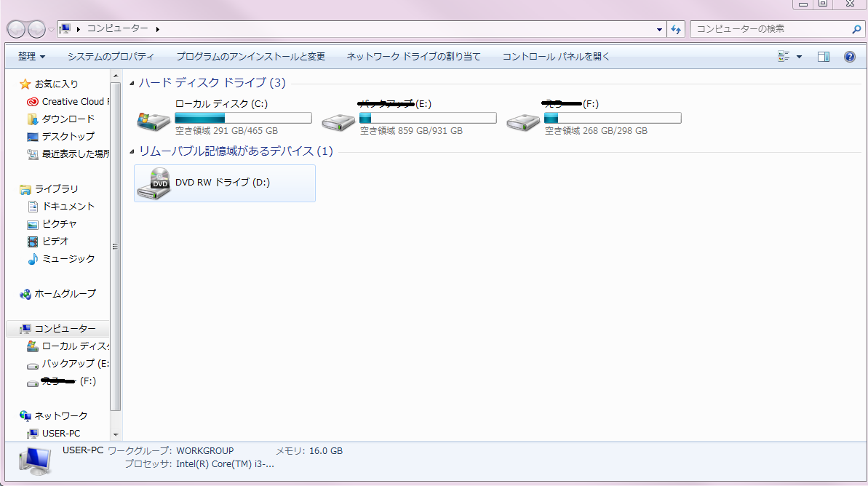This screenshot has height=486, width=868.
Task: Click the refresh button next to the address bar
Action: click(676, 29)
